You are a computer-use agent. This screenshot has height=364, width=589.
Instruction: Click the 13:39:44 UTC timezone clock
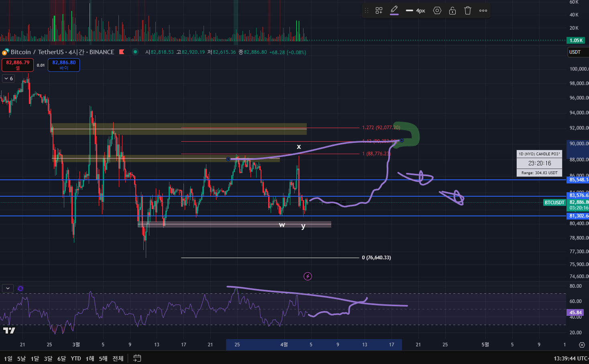click(571, 358)
